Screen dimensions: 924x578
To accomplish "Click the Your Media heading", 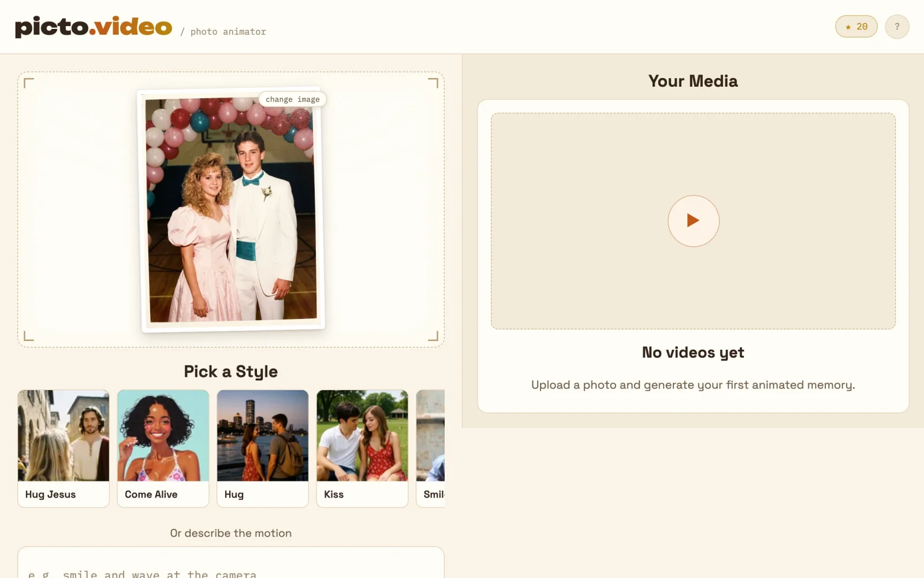I will [693, 81].
